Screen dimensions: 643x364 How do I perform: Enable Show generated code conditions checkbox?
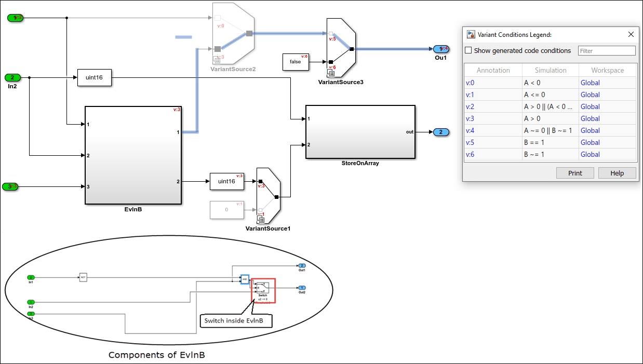point(468,50)
